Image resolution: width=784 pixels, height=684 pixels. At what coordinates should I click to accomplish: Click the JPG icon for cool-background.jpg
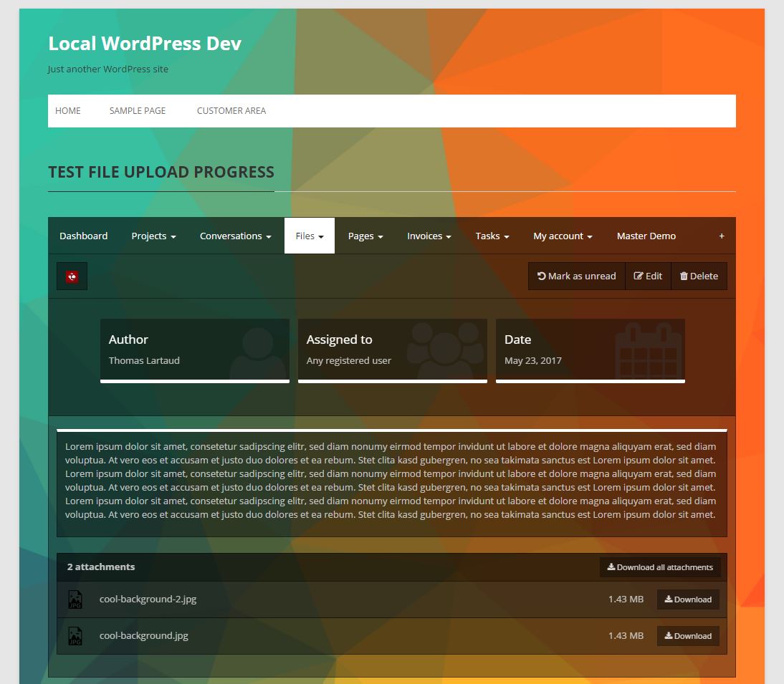coord(75,636)
